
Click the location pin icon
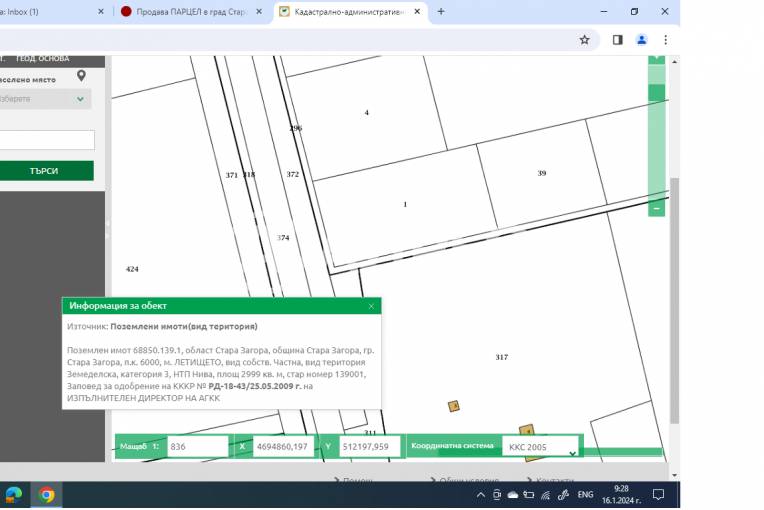point(82,76)
